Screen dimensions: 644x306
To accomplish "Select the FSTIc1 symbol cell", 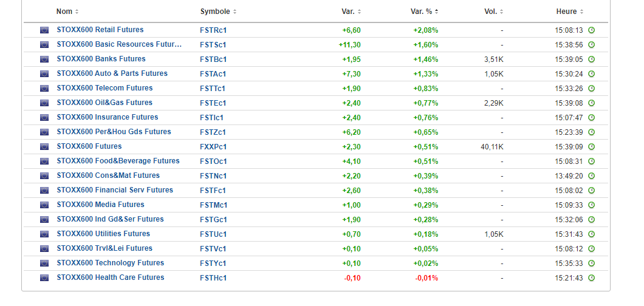I will (211, 117).
